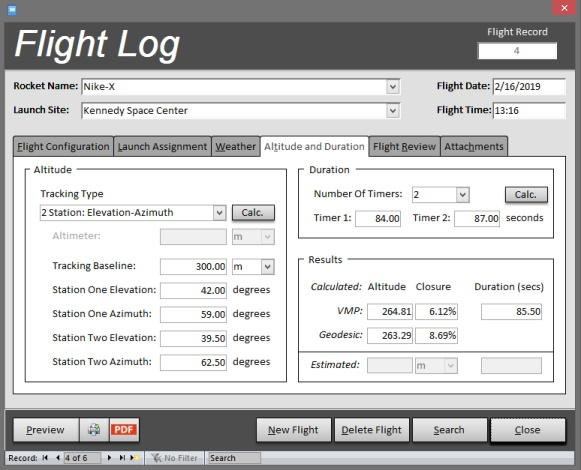Go to first record navigation arrow

click(45, 458)
